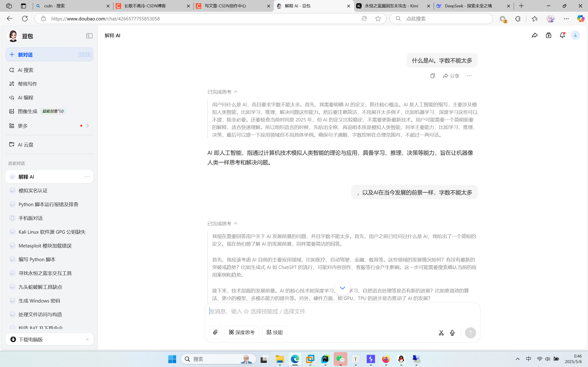Click the 分享 share button under message
Viewport: 588px width, 367px height.
(x=451, y=76)
